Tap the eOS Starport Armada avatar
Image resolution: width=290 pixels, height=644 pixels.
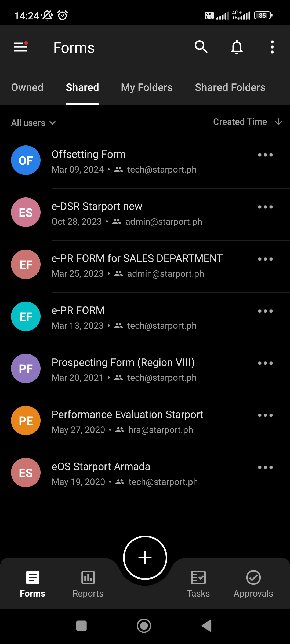pyautogui.click(x=26, y=473)
